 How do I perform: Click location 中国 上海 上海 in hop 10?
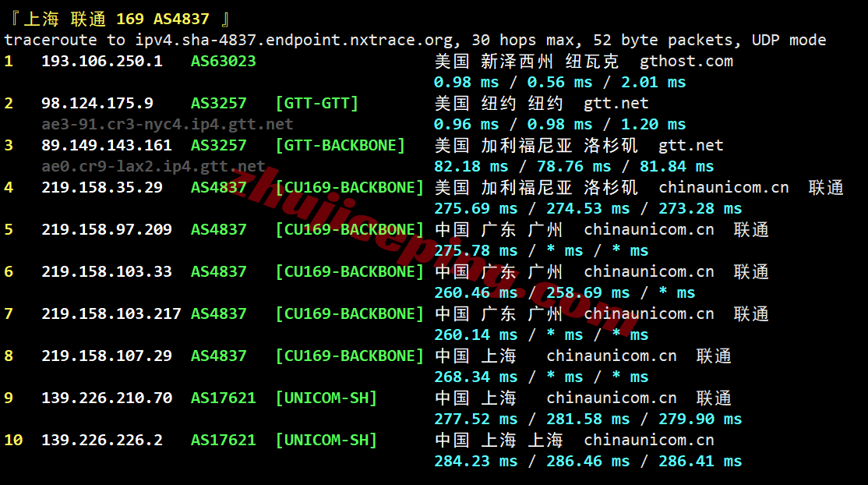pyautogui.click(x=499, y=441)
